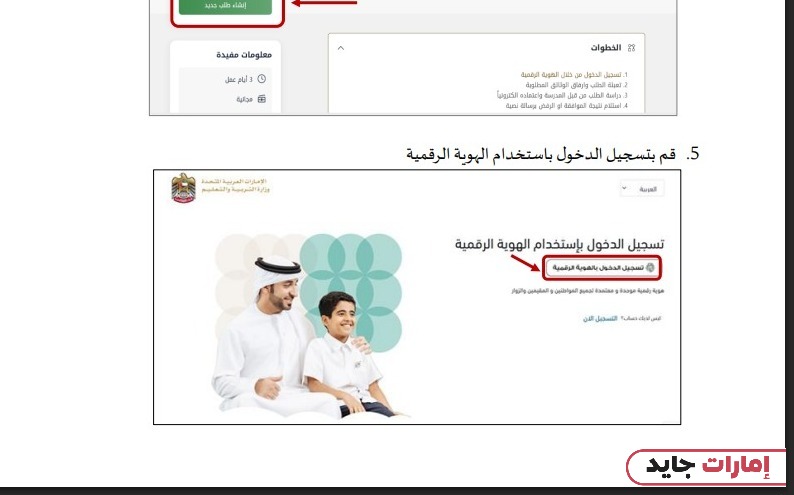Click the clock icon beside '3 أيام عمل'

click(262, 79)
